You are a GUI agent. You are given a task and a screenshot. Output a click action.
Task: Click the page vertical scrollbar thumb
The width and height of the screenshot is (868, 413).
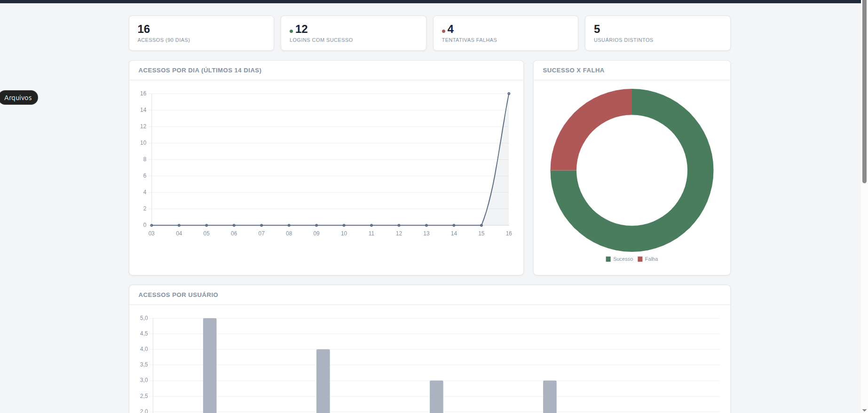pos(864,92)
